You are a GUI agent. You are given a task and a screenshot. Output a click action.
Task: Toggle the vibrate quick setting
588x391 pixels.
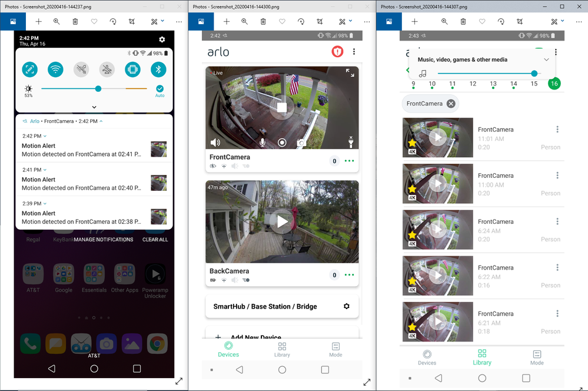[133, 69]
